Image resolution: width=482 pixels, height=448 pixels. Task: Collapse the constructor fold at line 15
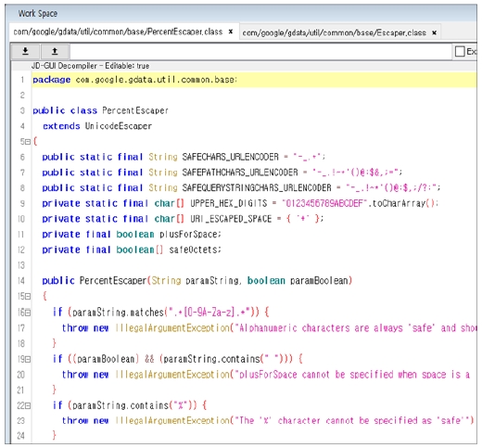(x=28, y=297)
